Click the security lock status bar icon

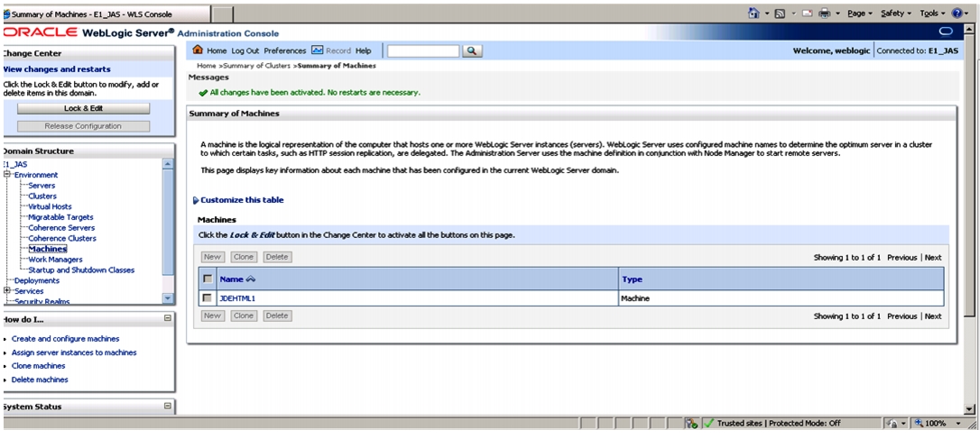point(892,424)
